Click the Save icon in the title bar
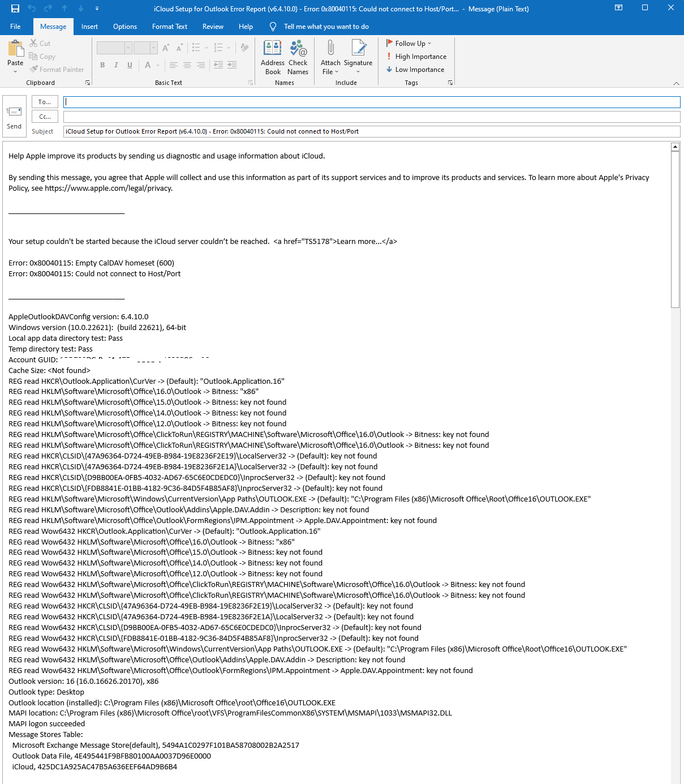Screen dimensions: 684x784 tap(15, 8)
